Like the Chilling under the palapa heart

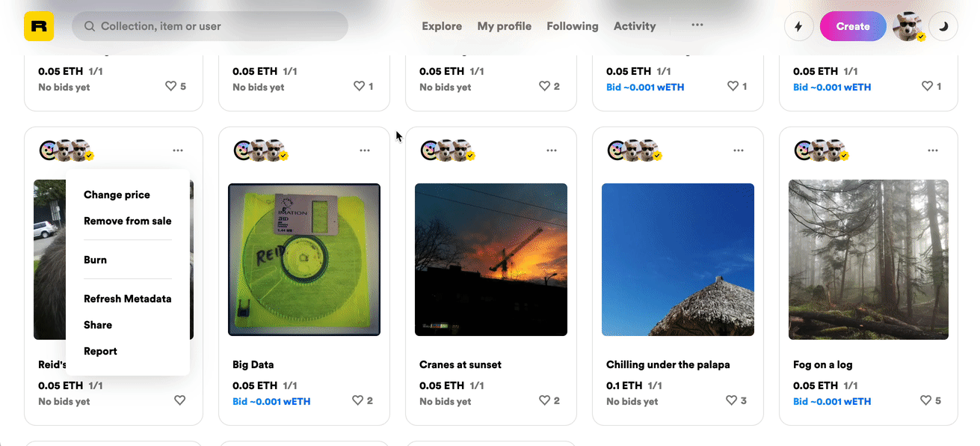[x=732, y=400]
